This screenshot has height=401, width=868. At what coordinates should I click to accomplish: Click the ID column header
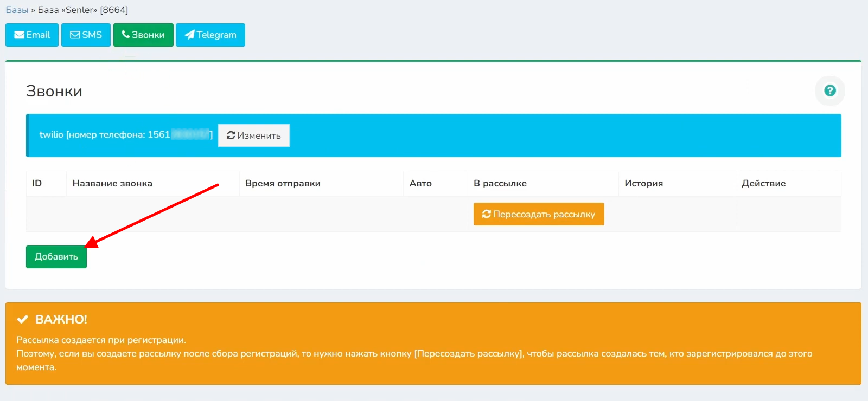37,183
